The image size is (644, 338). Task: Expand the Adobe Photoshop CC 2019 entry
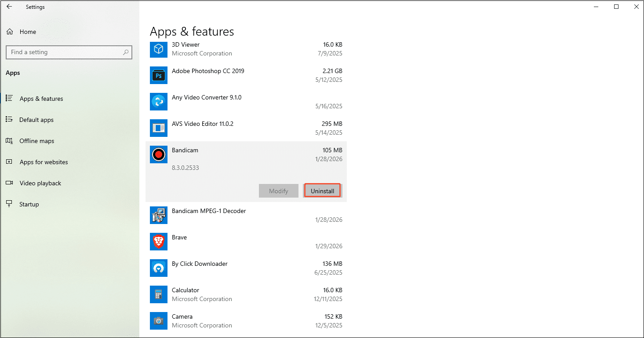[x=246, y=75]
